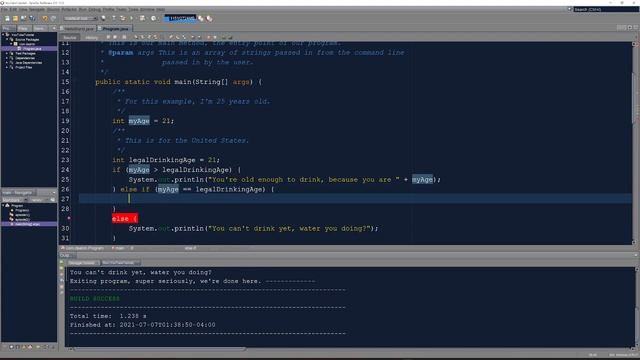Open the Refactor menu
640x360 pixels.
(x=69, y=9)
